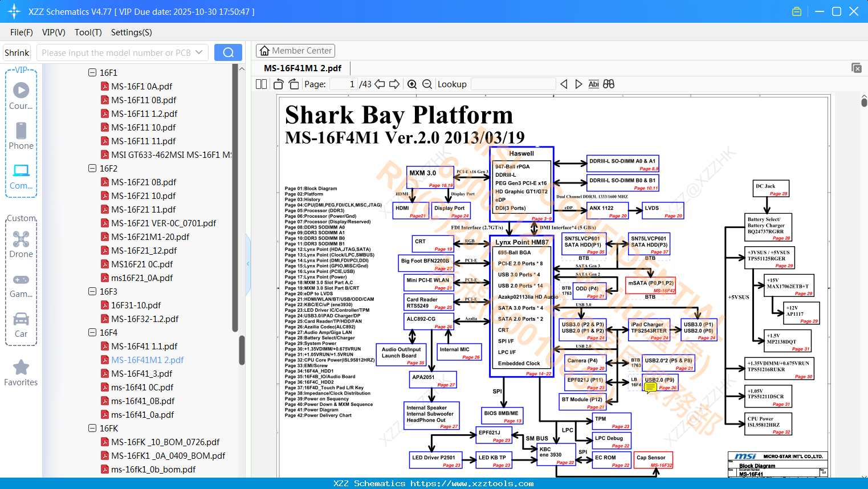Open MS-16F41 1.1.pdf
Viewport: 868px width, 489px height.
tap(144, 346)
